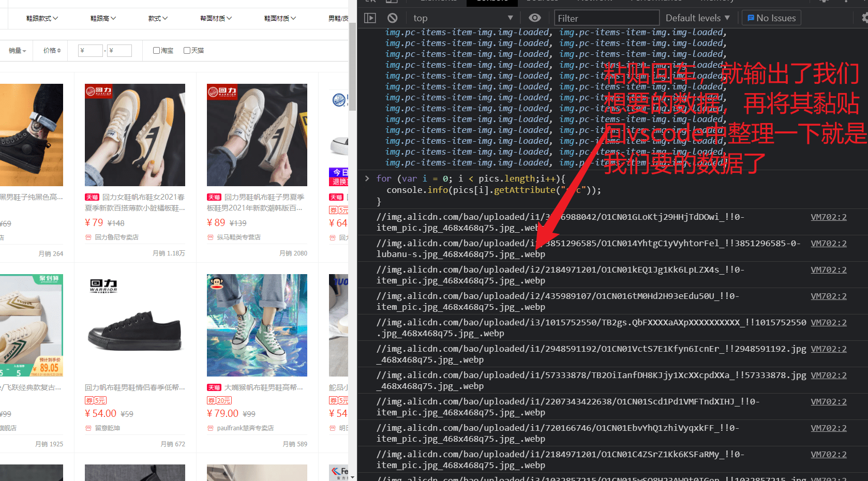Open VM702:2 link for 01CN016tM0Hd2H93eEdu50U entry
The height and width of the screenshot is (481, 868).
pyautogui.click(x=829, y=296)
